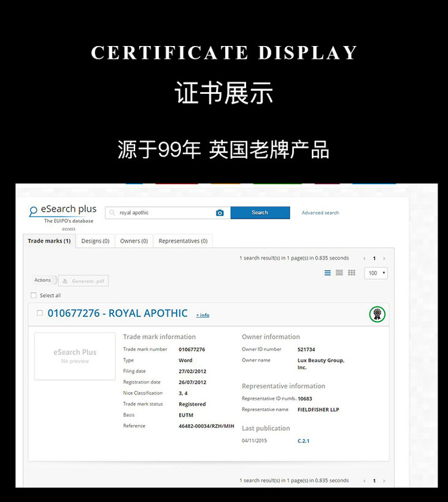The width and height of the screenshot is (448, 502).
Task: Click the camera image-search icon
Action: (220, 213)
